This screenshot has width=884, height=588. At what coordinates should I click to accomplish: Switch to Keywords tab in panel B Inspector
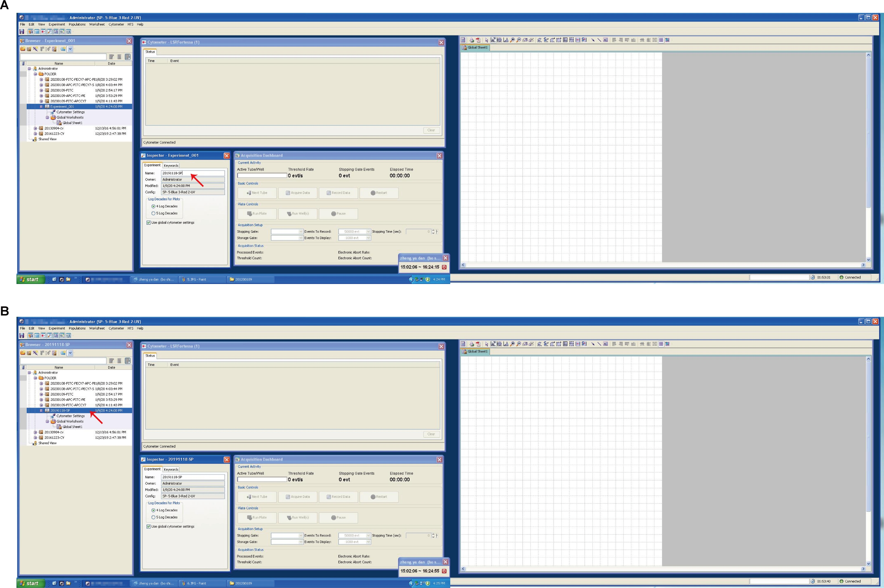171,470
